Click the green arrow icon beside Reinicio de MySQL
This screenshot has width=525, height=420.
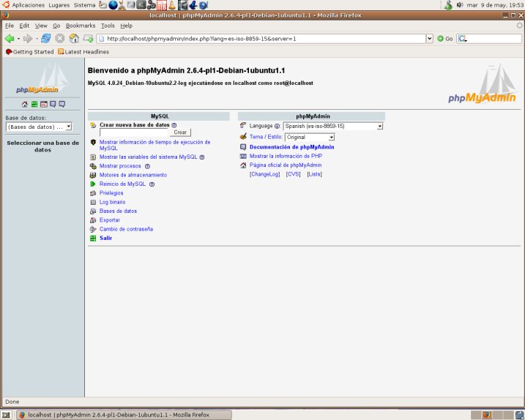[x=93, y=184]
